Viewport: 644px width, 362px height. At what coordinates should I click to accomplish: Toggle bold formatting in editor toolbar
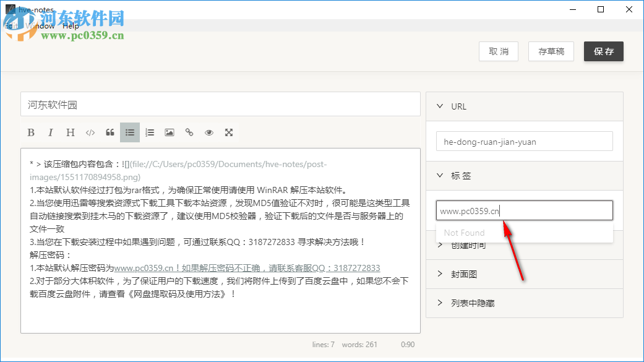31,132
